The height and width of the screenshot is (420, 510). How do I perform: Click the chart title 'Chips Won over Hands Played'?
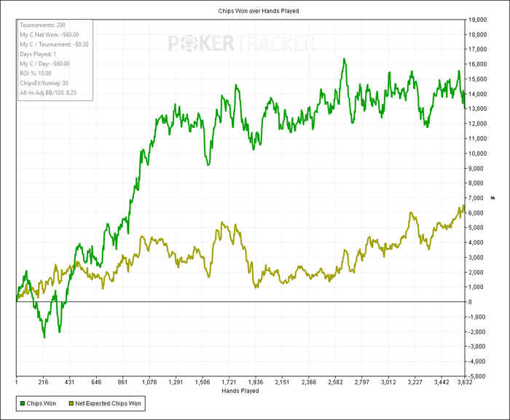[x=259, y=11]
